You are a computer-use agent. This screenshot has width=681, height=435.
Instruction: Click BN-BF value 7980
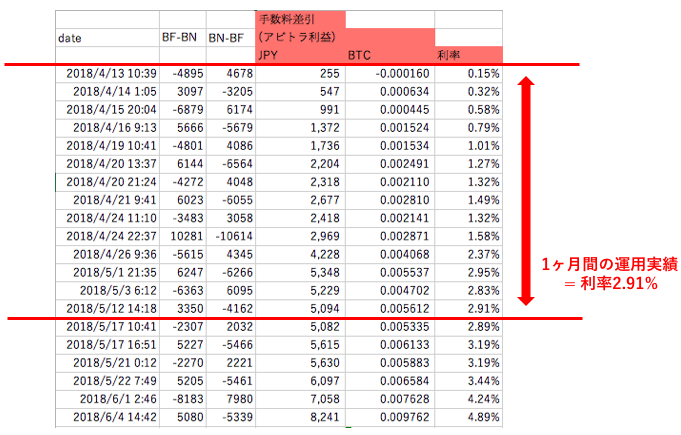click(x=231, y=399)
